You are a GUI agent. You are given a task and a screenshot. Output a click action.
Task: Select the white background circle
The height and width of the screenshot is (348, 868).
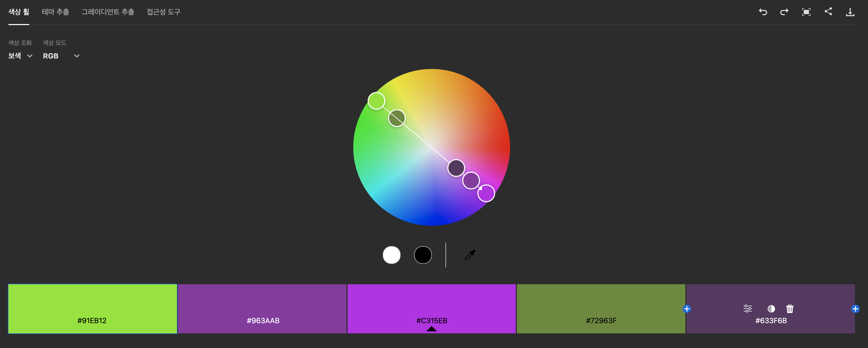tap(392, 255)
